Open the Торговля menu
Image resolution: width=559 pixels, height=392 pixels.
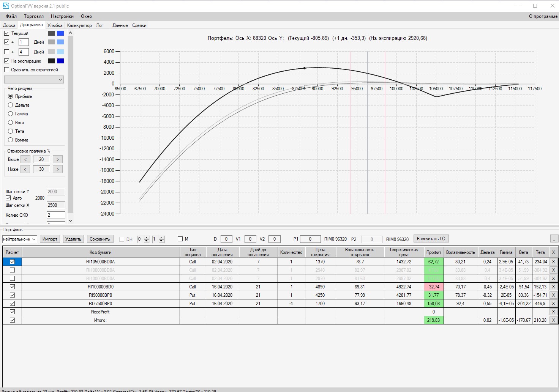[x=34, y=16]
